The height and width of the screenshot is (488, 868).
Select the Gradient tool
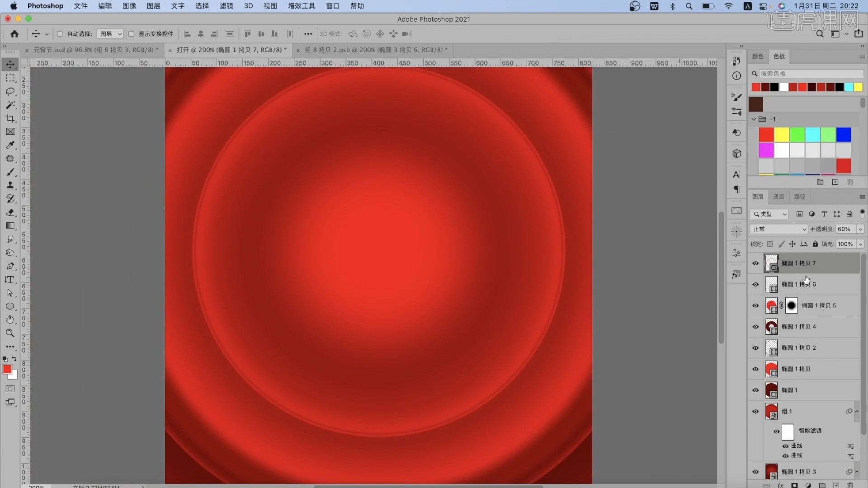(10, 225)
